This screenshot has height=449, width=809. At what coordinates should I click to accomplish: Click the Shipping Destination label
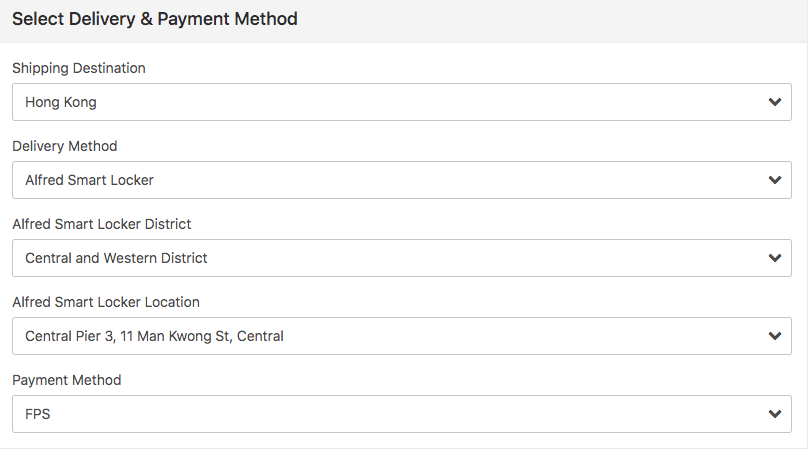pyautogui.click(x=79, y=68)
